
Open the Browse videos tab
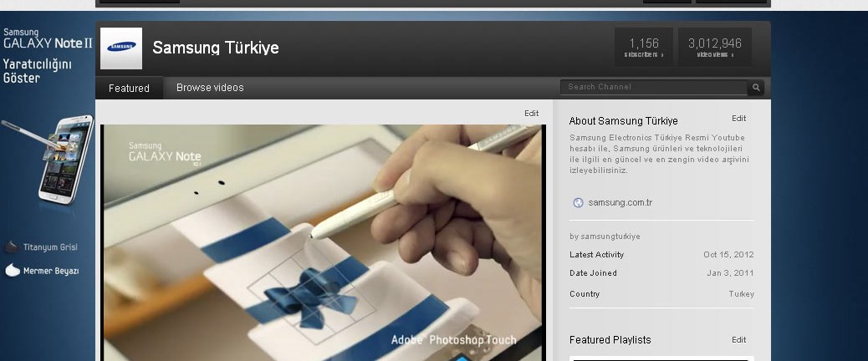coord(210,88)
